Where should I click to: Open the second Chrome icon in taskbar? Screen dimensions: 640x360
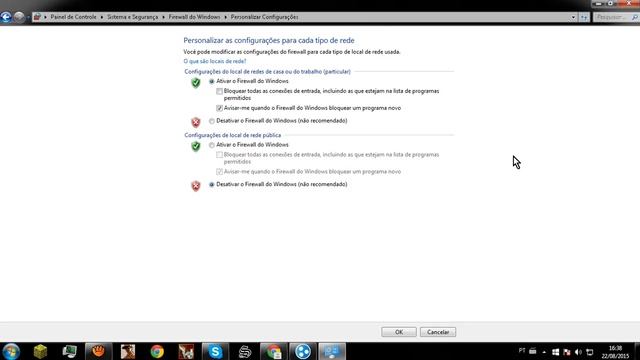274,351
